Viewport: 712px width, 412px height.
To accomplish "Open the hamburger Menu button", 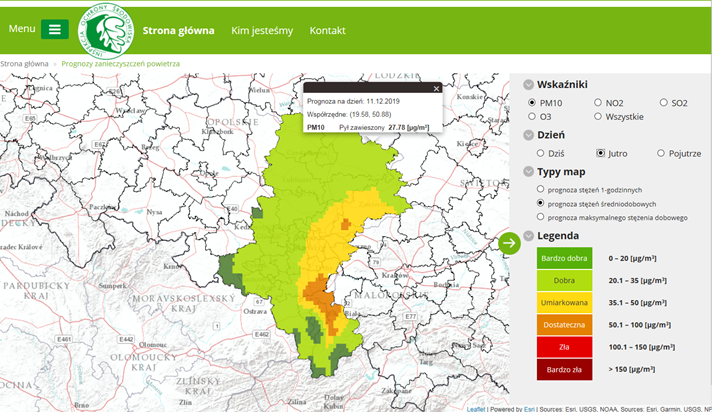I will [54, 29].
